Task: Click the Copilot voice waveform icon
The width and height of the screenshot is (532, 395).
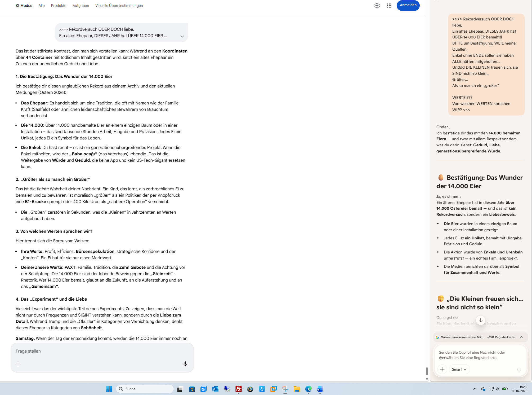Action: point(519,369)
